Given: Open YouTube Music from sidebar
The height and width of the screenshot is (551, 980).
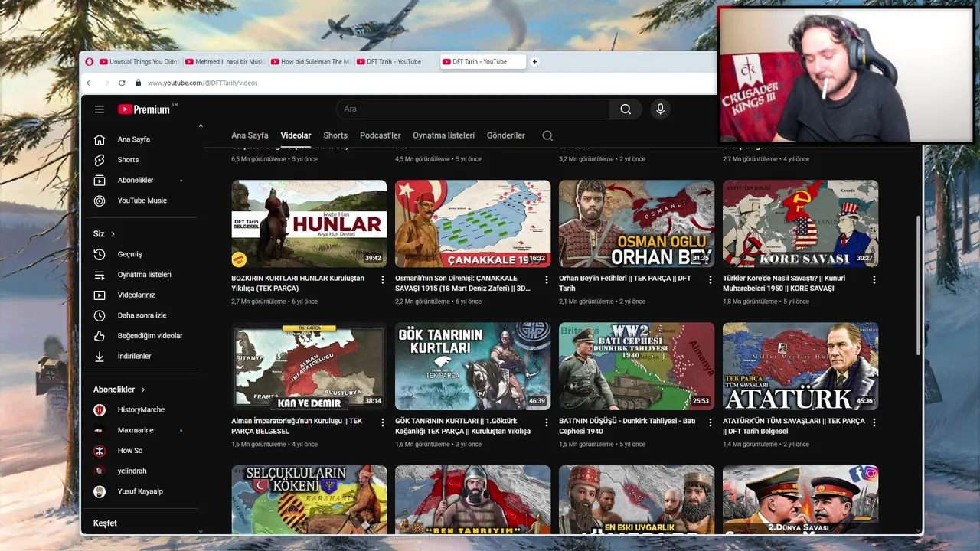Looking at the screenshot, I should point(140,201).
